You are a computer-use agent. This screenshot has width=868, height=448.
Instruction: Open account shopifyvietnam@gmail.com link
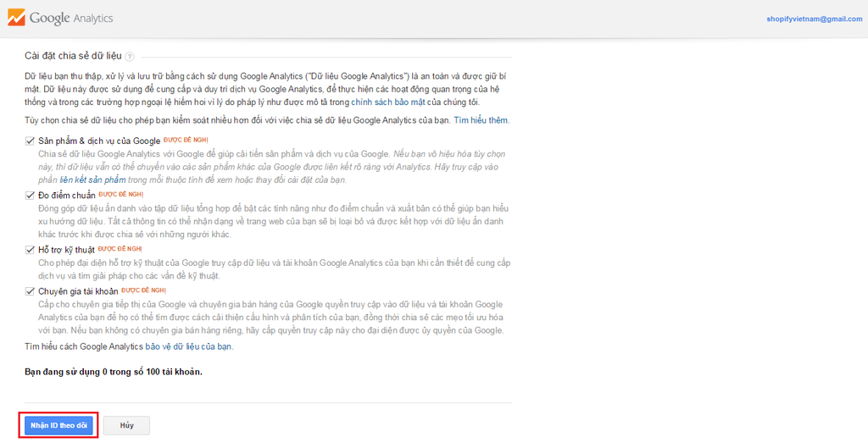coord(815,19)
